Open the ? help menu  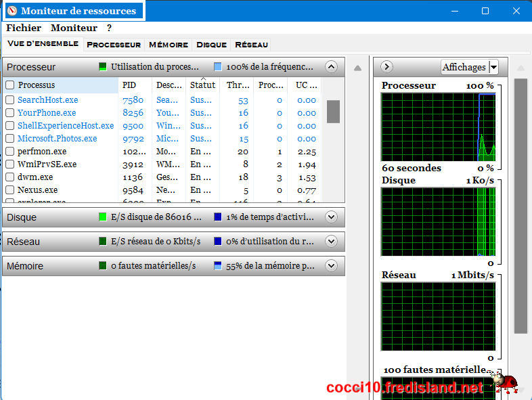[109, 28]
